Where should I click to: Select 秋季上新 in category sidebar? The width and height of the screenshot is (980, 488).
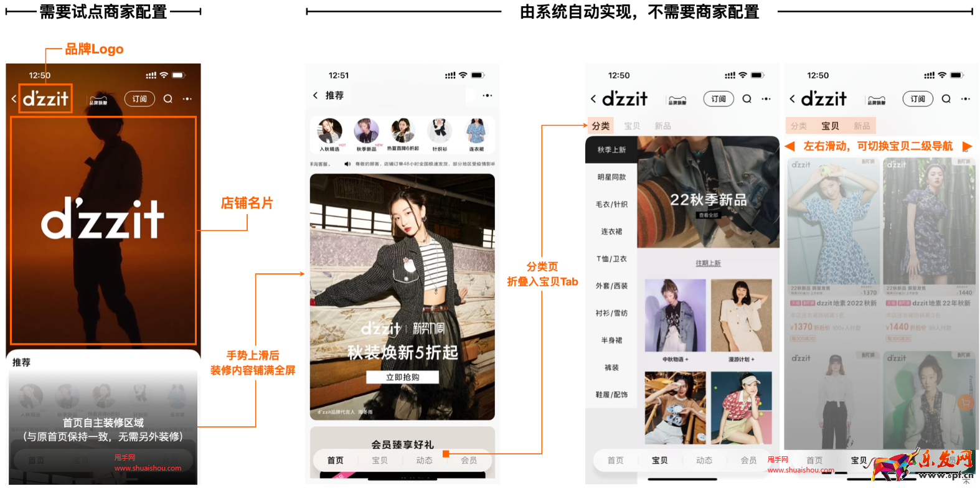[611, 150]
